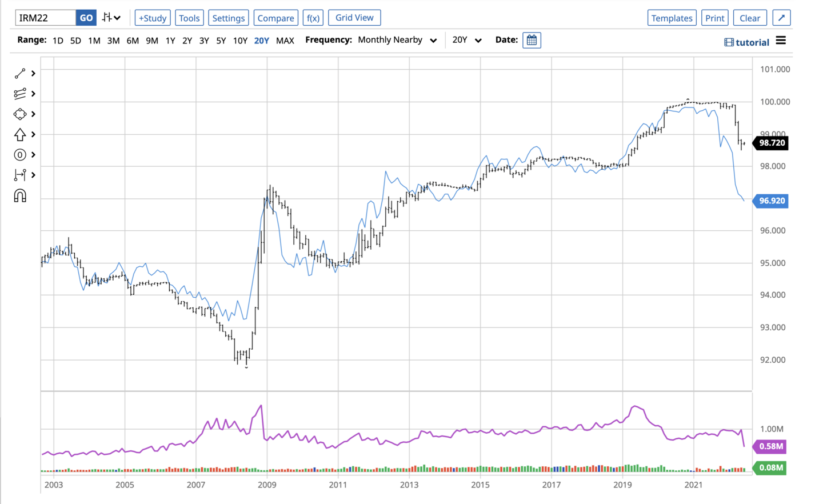Open the f(x) expression button
Image resolution: width=823 pixels, height=504 pixels.
point(313,18)
